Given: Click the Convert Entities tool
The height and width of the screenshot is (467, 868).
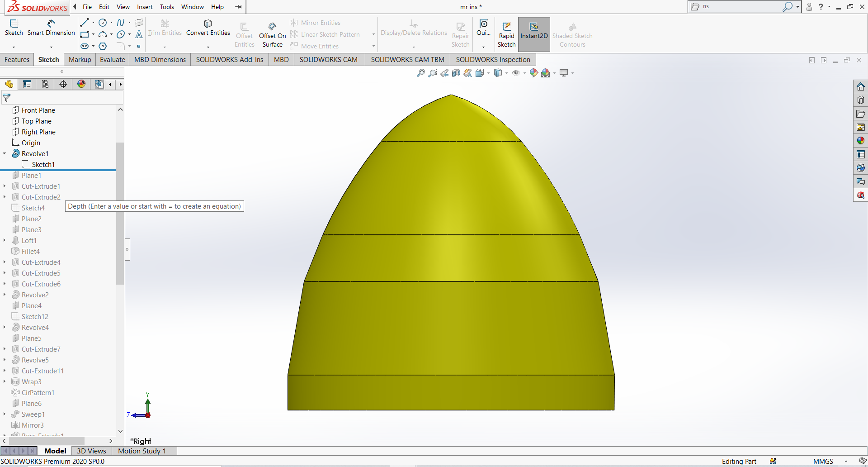Looking at the screenshot, I should click(208, 28).
